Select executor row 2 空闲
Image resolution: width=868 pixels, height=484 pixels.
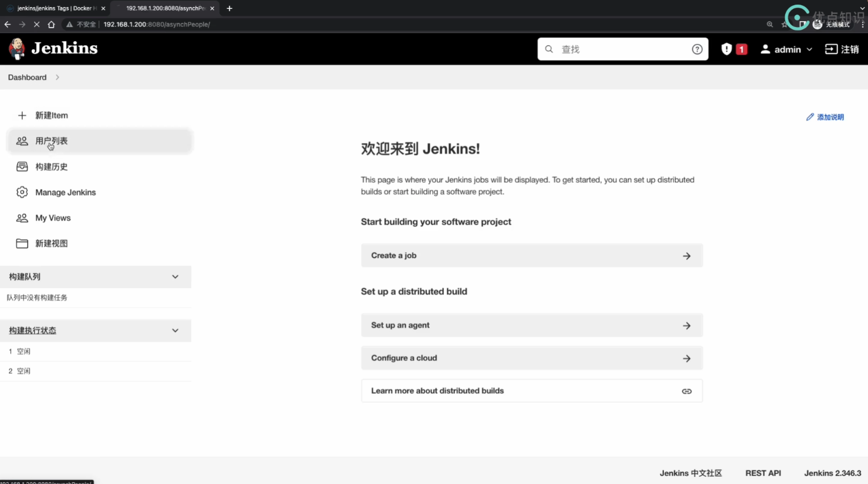pos(96,371)
